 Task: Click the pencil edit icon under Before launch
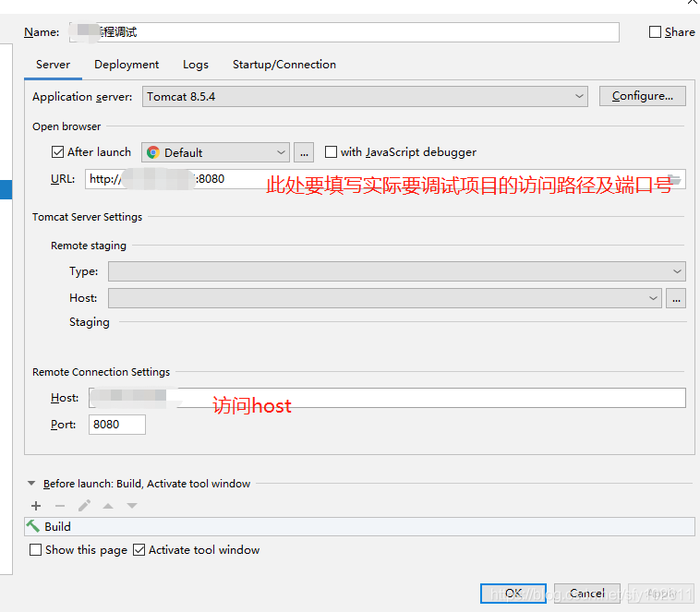[x=84, y=506]
